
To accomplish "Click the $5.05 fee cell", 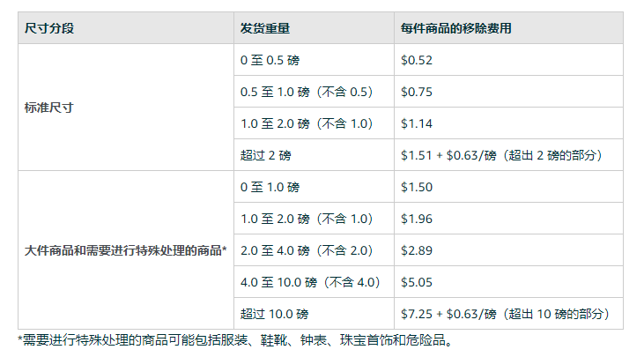I will (x=417, y=282).
